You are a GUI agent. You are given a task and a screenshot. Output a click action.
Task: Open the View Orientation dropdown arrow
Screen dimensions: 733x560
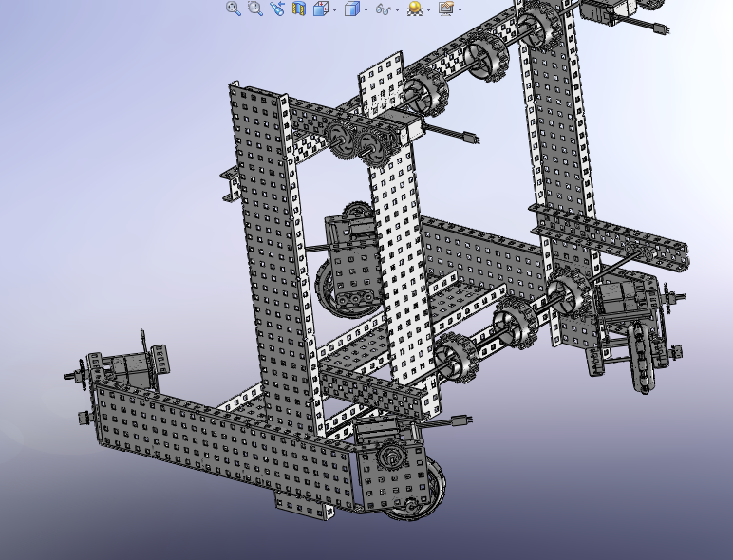[335, 9]
